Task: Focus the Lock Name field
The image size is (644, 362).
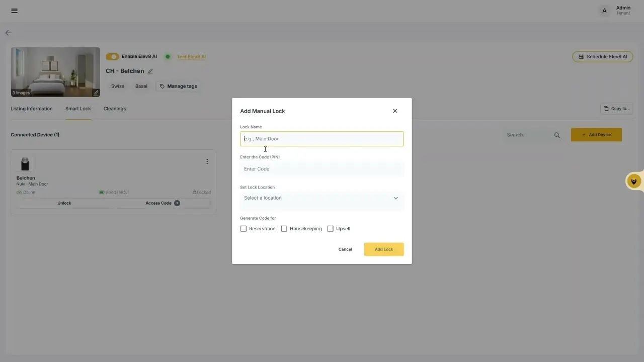Action: click(322, 139)
